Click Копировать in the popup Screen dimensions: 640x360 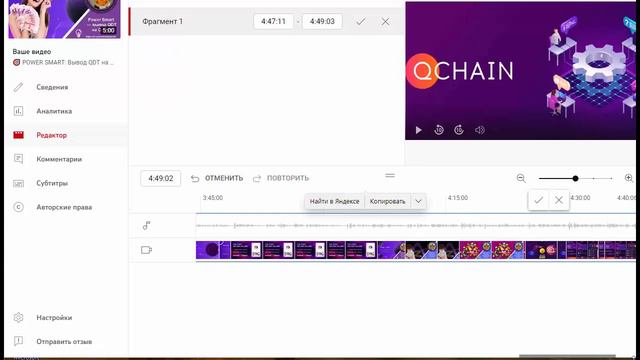point(387,202)
